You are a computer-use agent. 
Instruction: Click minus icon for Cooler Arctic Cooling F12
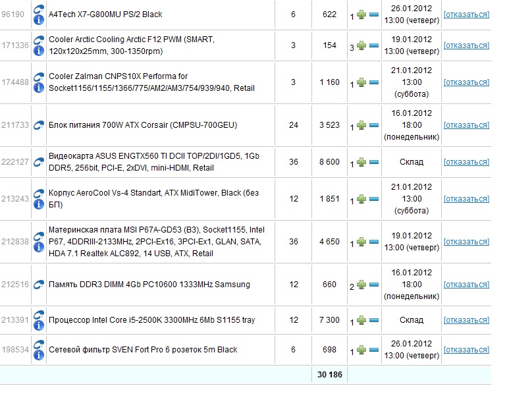(x=374, y=45)
